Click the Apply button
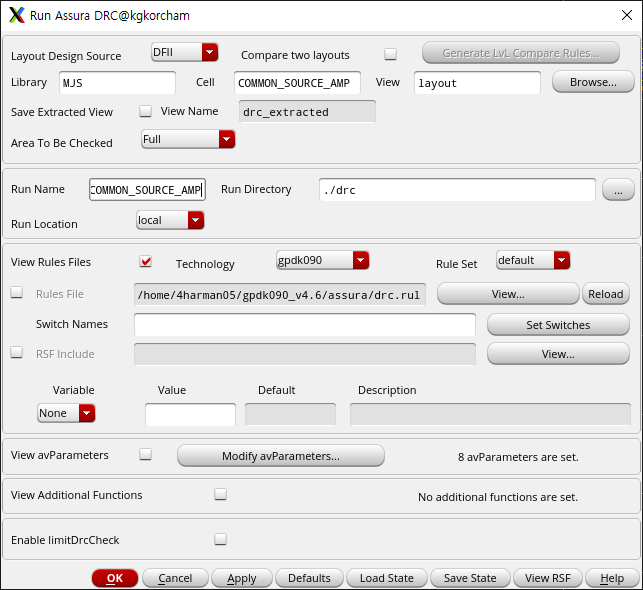Viewport: 643px width, 590px height. (242, 578)
